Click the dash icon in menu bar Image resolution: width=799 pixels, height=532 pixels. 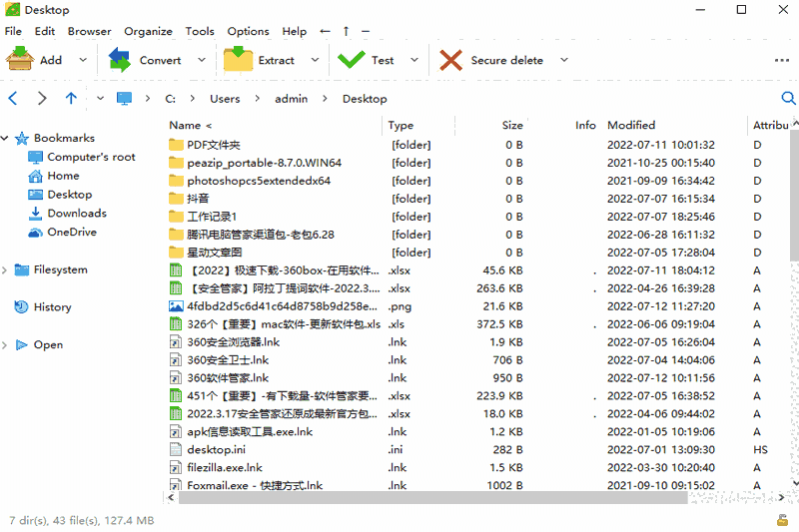(x=366, y=32)
